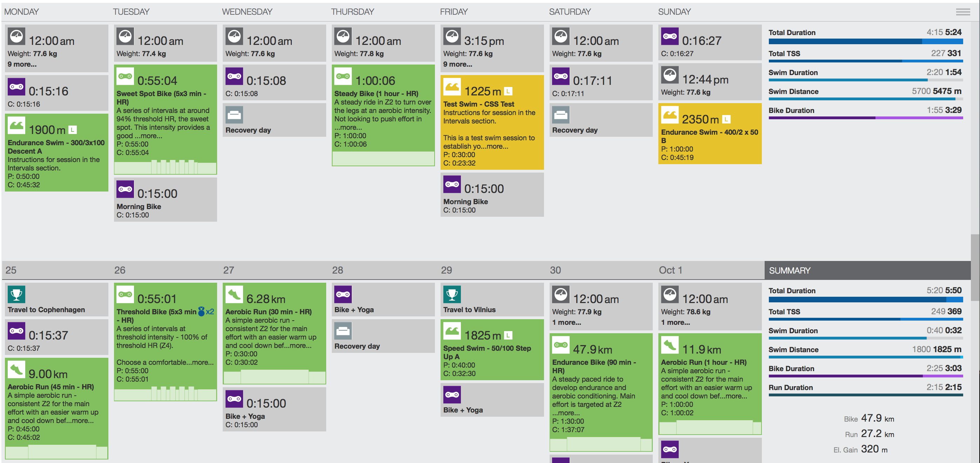The width and height of the screenshot is (980, 463).
Task: Select the Sunday column header
Action: coord(674,12)
